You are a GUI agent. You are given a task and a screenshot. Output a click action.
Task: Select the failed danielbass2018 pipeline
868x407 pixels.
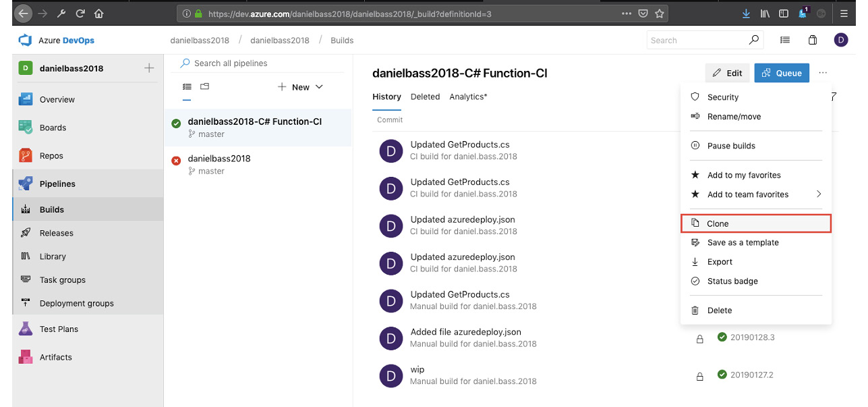(258, 165)
